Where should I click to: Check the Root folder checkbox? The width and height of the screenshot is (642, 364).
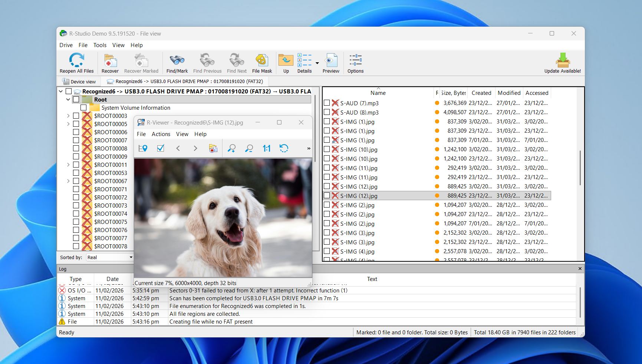(x=76, y=99)
